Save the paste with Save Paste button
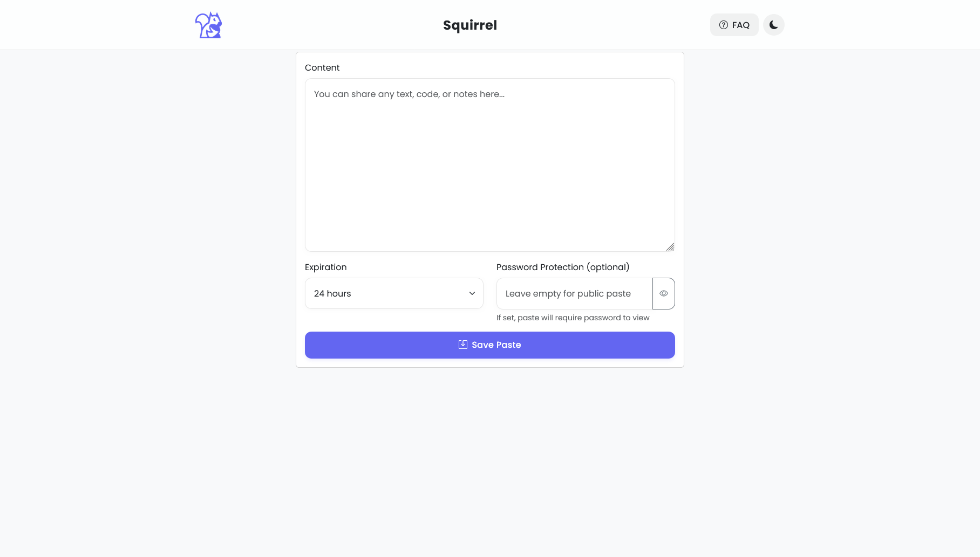 click(x=490, y=345)
